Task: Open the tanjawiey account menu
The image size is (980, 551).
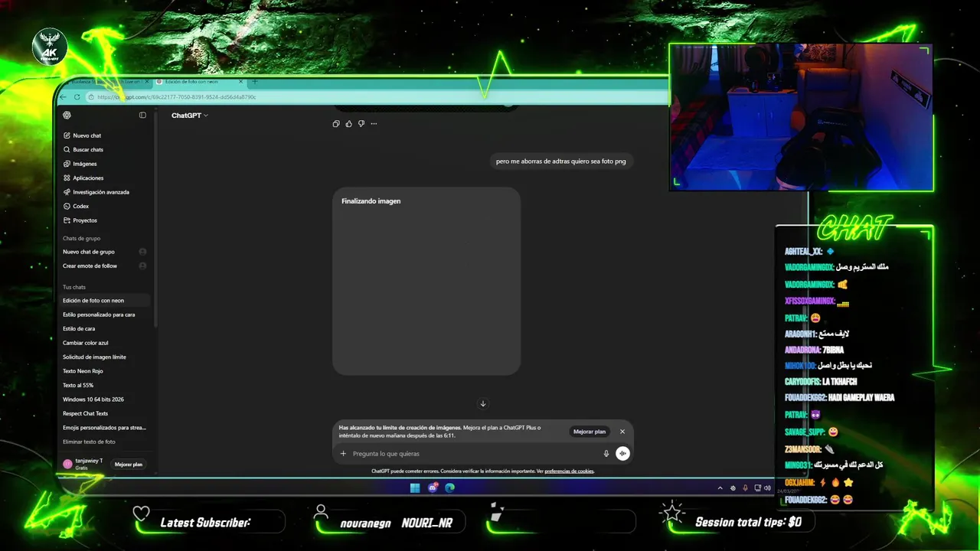Action: tap(85, 464)
